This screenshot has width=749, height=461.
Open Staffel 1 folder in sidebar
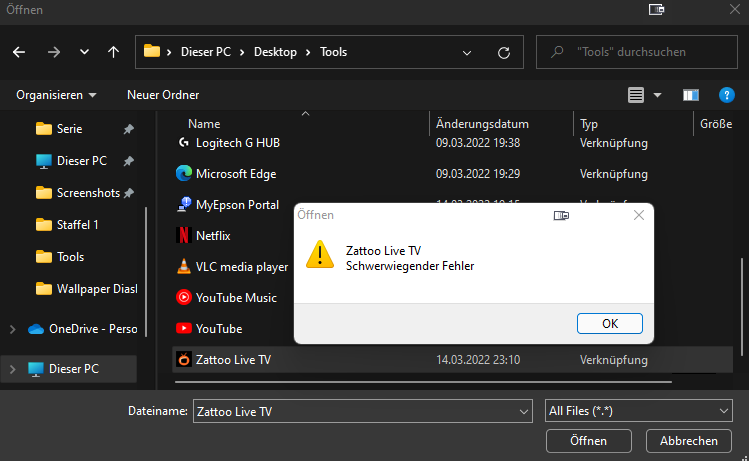pos(77,225)
